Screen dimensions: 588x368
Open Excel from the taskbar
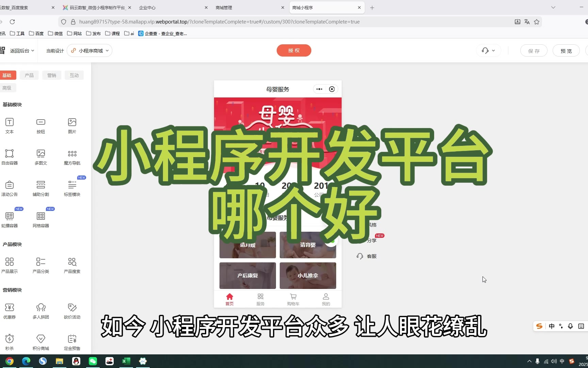[126, 361]
